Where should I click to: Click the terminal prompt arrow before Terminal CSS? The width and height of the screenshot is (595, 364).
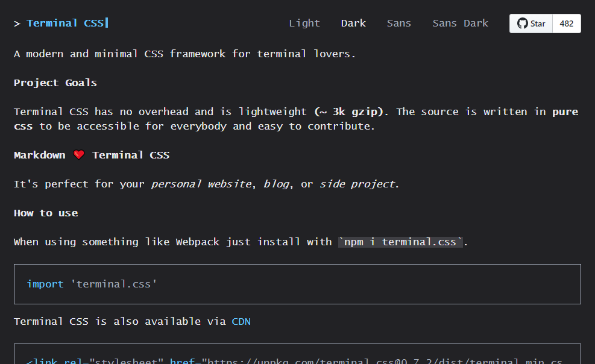click(x=16, y=23)
